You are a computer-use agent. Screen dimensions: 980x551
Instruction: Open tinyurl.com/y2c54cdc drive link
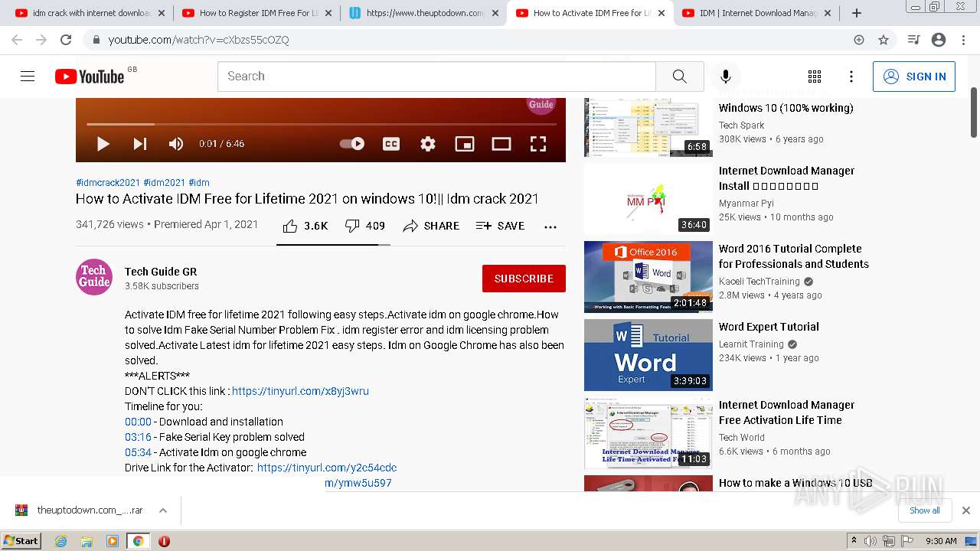(327, 468)
